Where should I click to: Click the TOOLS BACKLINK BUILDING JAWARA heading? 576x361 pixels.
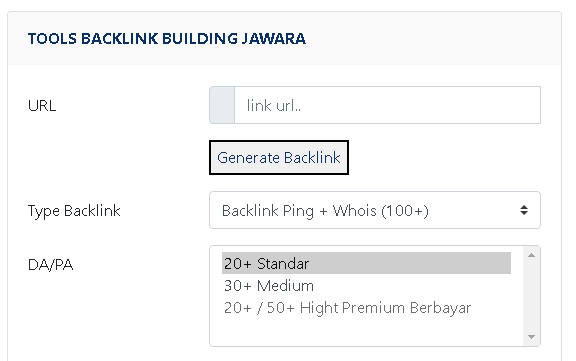pos(167,39)
